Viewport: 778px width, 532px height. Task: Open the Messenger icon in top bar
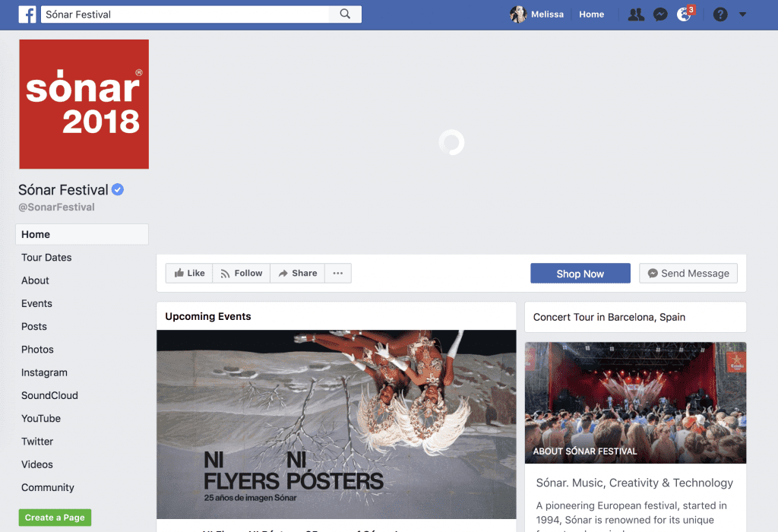[x=660, y=14]
